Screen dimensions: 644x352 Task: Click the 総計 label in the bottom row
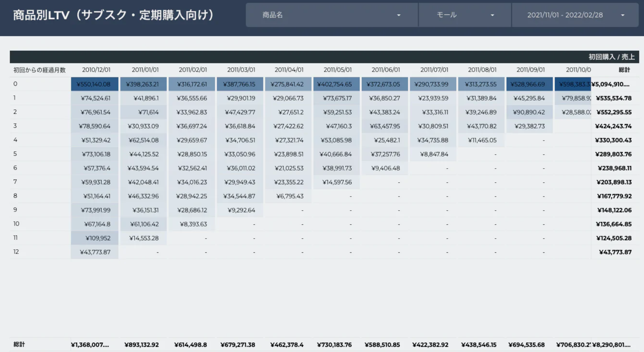[x=19, y=345]
